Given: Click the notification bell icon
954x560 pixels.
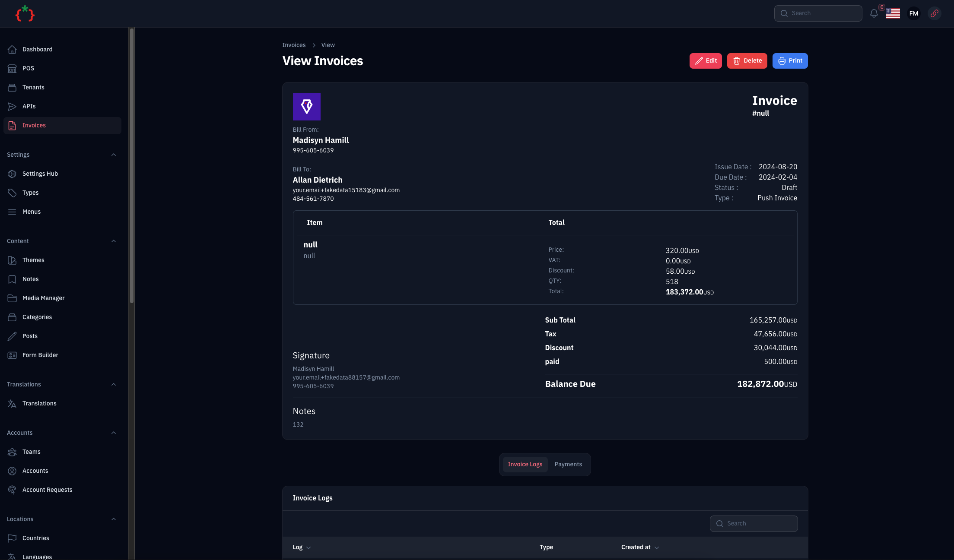Looking at the screenshot, I should coord(874,13).
